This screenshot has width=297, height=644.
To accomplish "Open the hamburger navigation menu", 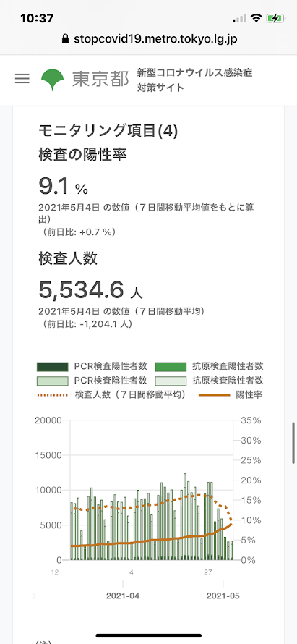I will pos(22,79).
